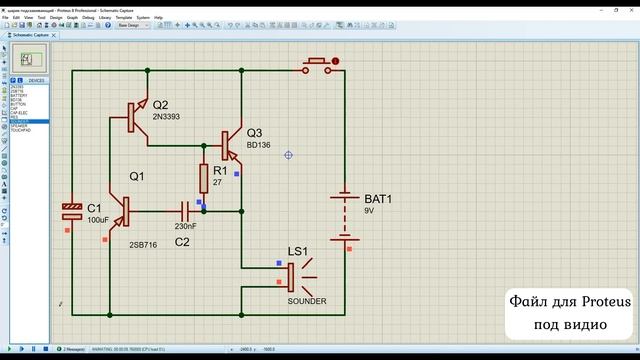
Task: Select 2SB716 in the devices list
Action: 17,91
